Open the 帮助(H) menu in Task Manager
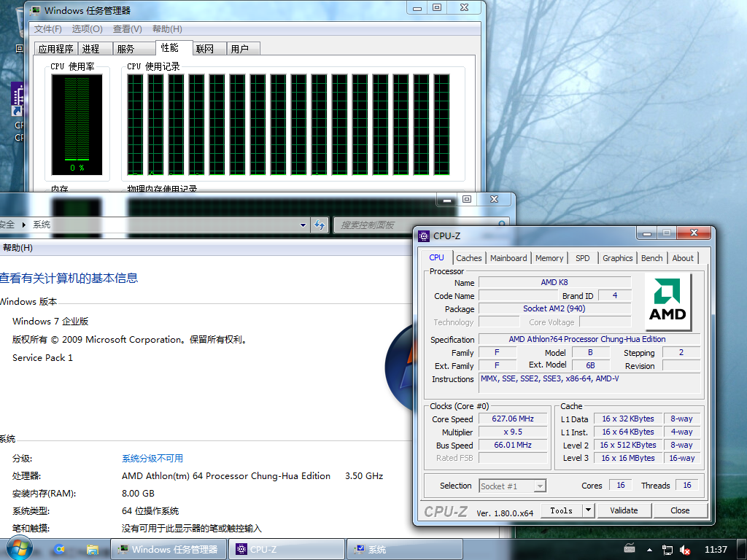Screen dimensions: 747x560 (167, 28)
